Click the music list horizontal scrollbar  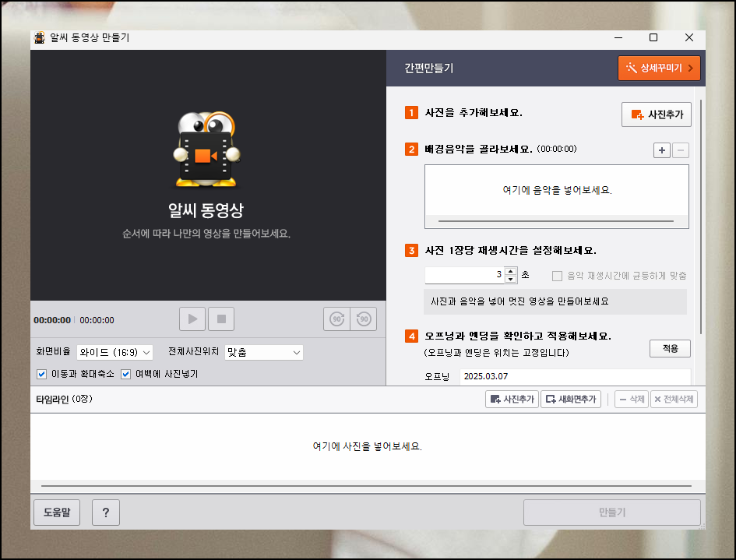click(556, 220)
